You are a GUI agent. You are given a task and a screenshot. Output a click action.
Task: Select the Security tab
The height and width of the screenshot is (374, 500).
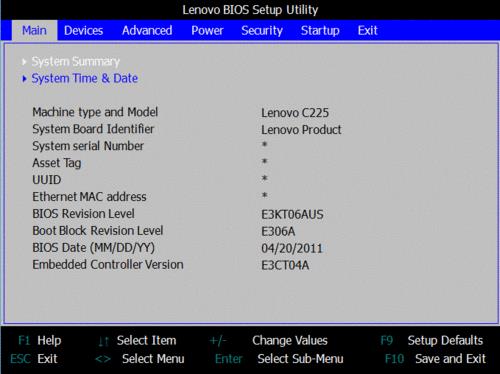262,31
